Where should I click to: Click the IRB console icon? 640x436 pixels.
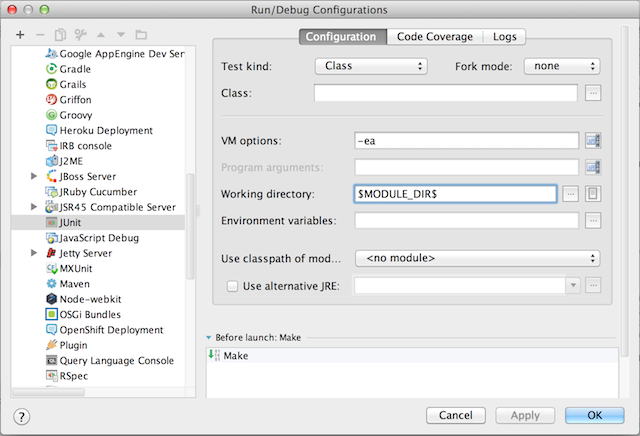(x=51, y=146)
